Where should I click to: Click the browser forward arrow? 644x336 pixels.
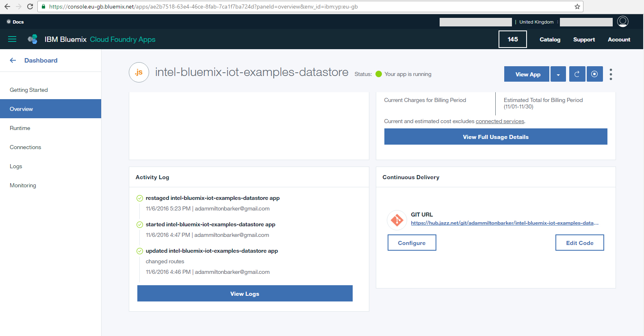[x=18, y=7]
